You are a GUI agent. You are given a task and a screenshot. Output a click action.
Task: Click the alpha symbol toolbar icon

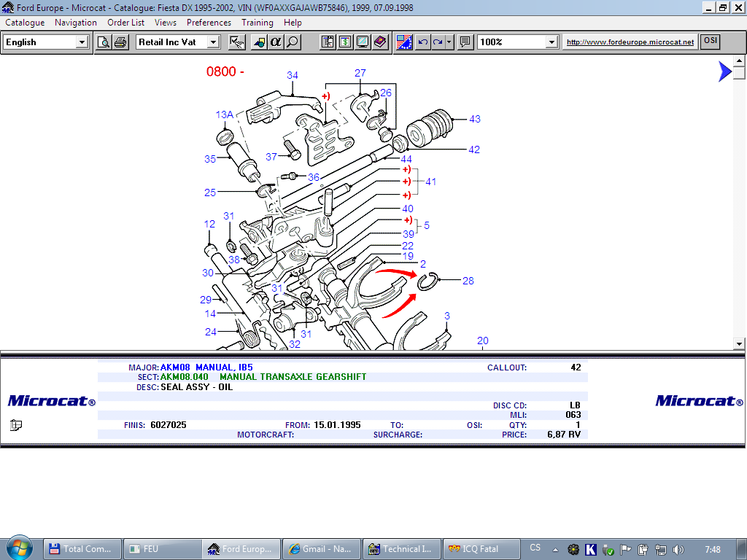coord(276,42)
